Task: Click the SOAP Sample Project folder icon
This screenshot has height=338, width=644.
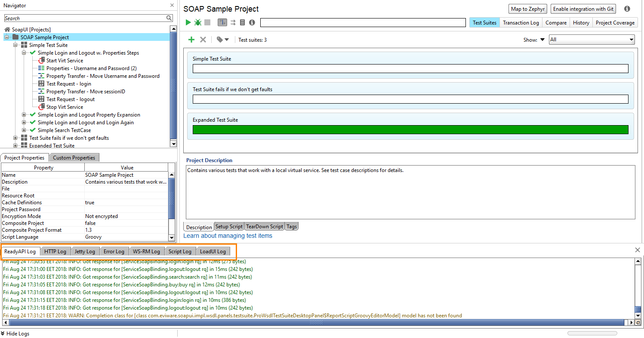Action: click(15, 37)
